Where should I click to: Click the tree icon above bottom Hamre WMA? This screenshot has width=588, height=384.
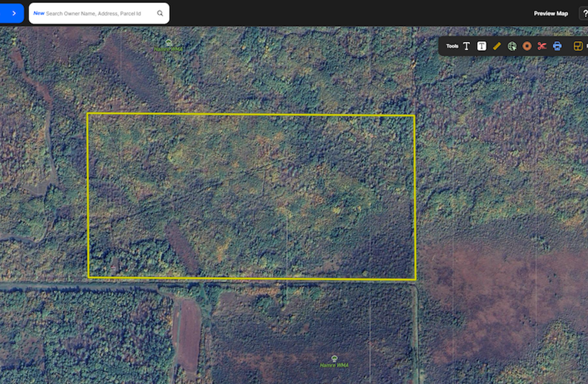(x=334, y=358)
